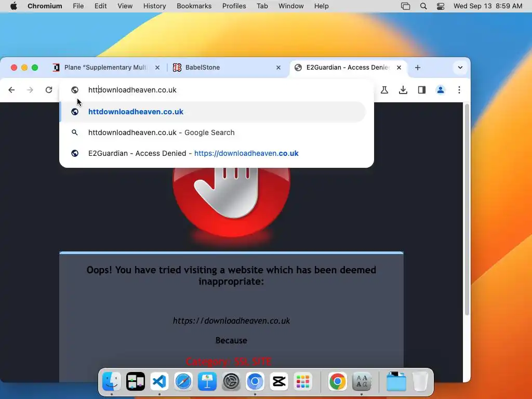Choose the Google Search suggestion row
This screenshot has width=532, height=399.
(212, 132)
